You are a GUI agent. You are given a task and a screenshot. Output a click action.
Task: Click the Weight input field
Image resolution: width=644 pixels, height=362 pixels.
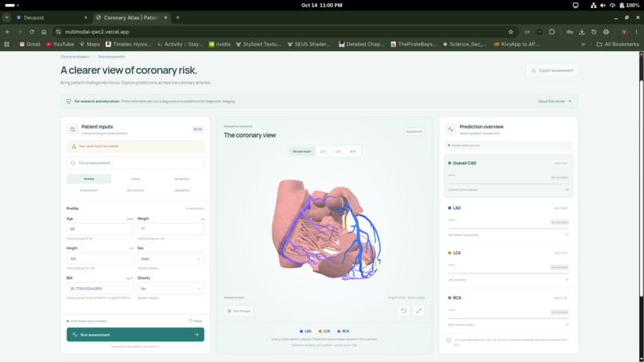tap(170, 229)
